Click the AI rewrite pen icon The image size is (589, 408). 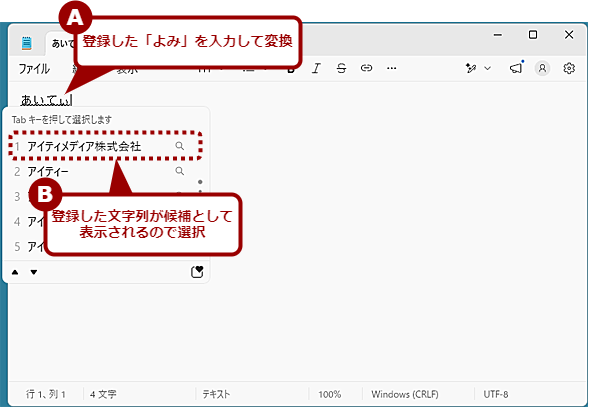(471, 68)
